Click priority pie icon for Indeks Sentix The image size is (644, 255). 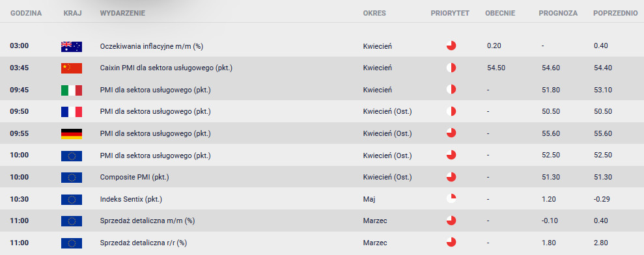click(451, 199)
